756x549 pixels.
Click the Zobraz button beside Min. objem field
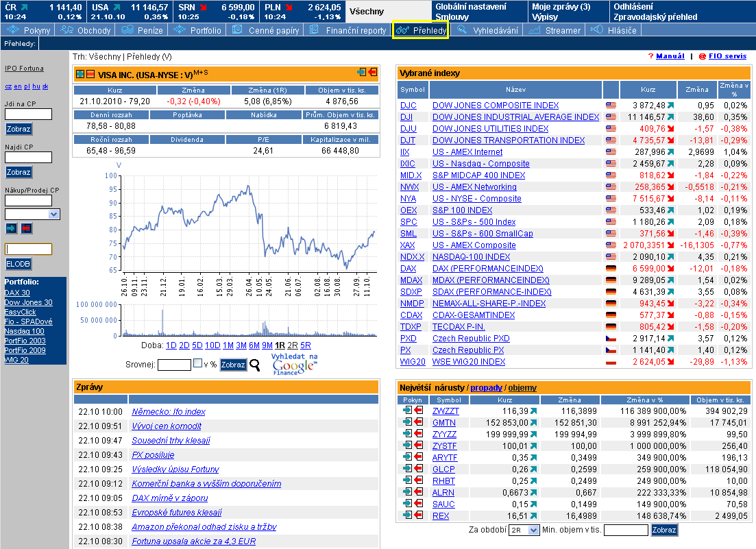tap(664, 530)
